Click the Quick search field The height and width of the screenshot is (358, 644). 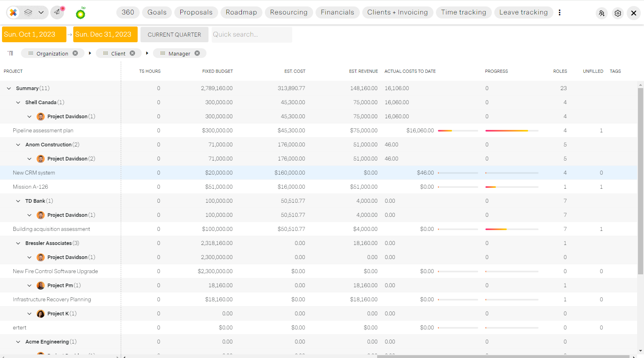[x=252, y=35]
